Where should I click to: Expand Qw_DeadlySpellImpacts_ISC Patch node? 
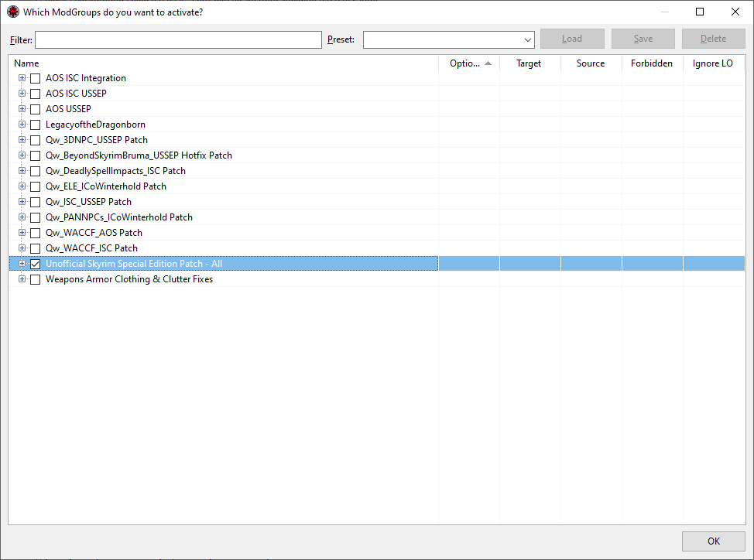[x=22, y=170]
